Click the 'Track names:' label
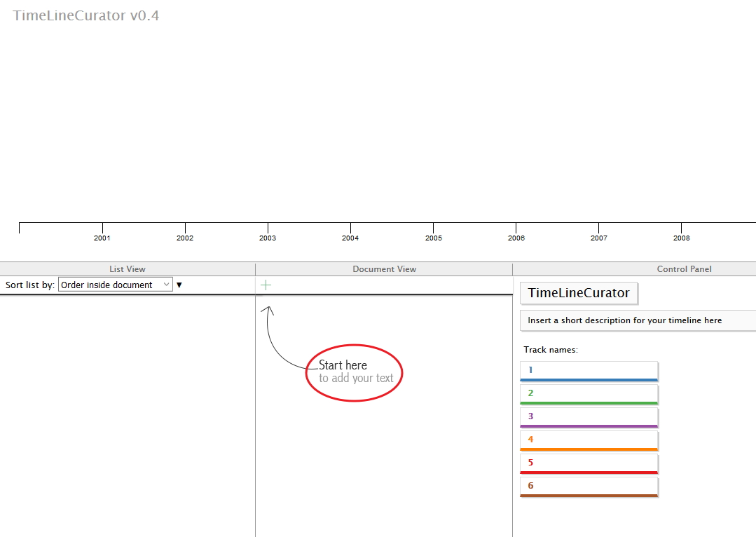Screen dimensions: 756x537 pyautogui.click(x=551, y=350)
